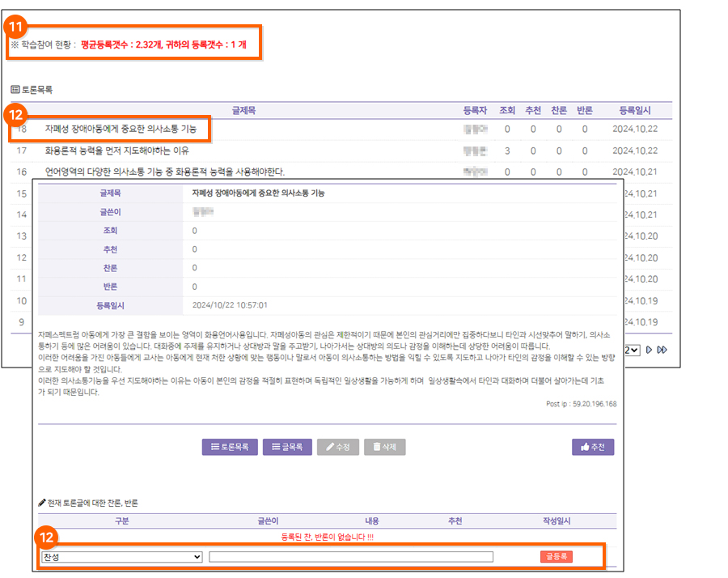Open post 16 about 언어영역의 다양한 의사소통 기능
The image size is (728, 578).
165,172
